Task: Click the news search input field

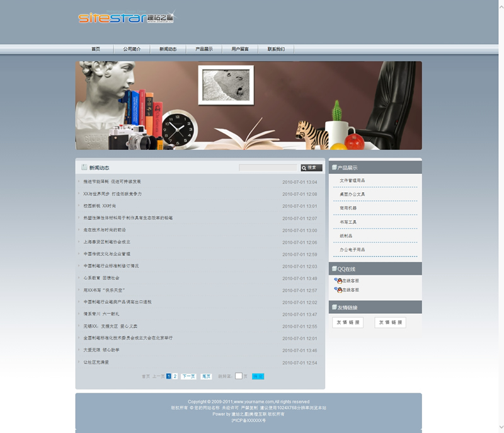Action: tap(268, 168)
